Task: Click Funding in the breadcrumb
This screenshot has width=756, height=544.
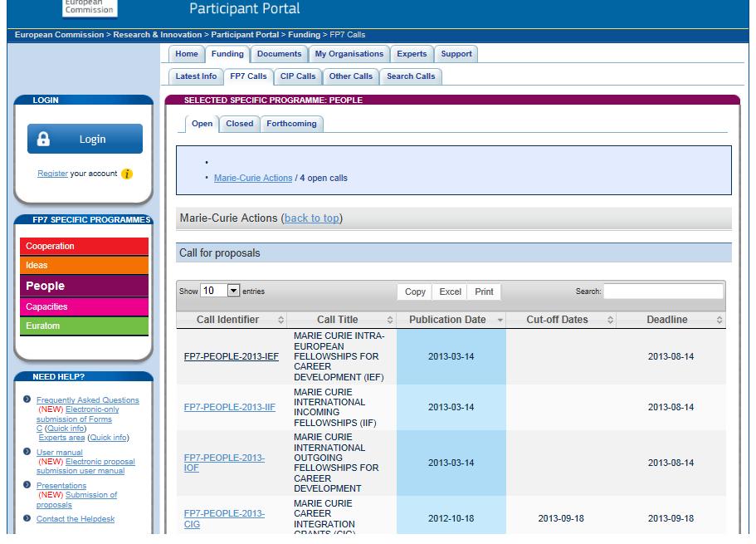Action: (x=304, y=35)
